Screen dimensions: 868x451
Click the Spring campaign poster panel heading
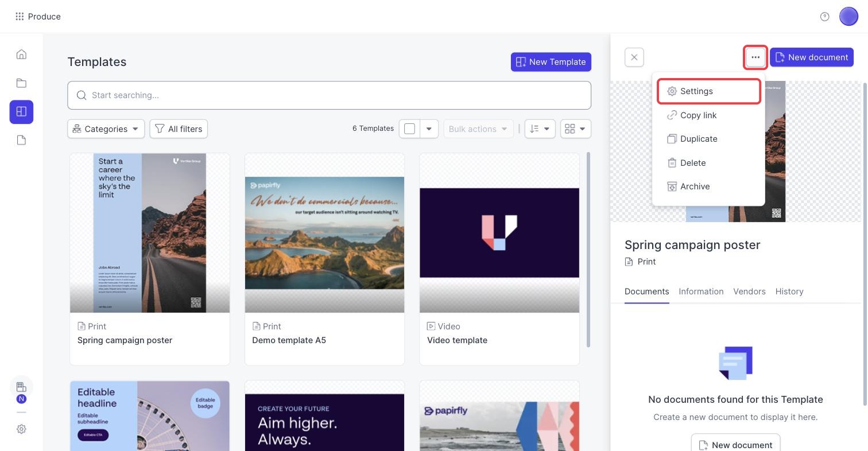point(692,245)
